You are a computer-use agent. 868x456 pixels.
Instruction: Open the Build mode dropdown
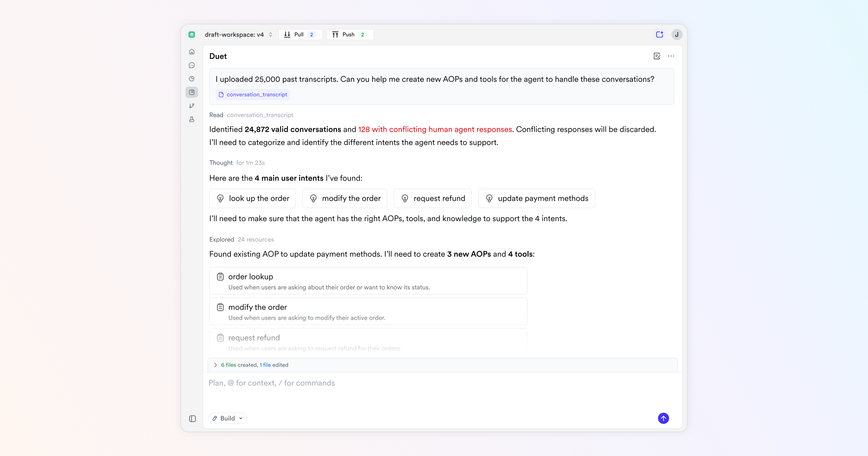tap(228, 418)
